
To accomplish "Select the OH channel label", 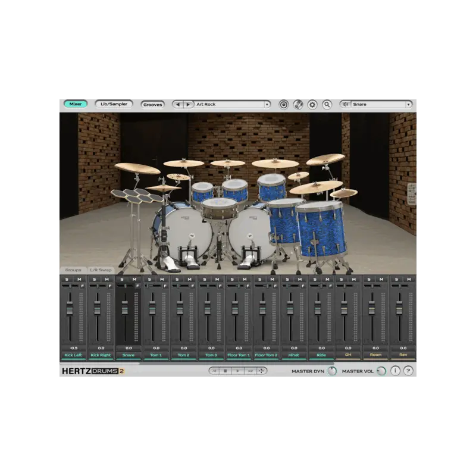I will point(348,355).
